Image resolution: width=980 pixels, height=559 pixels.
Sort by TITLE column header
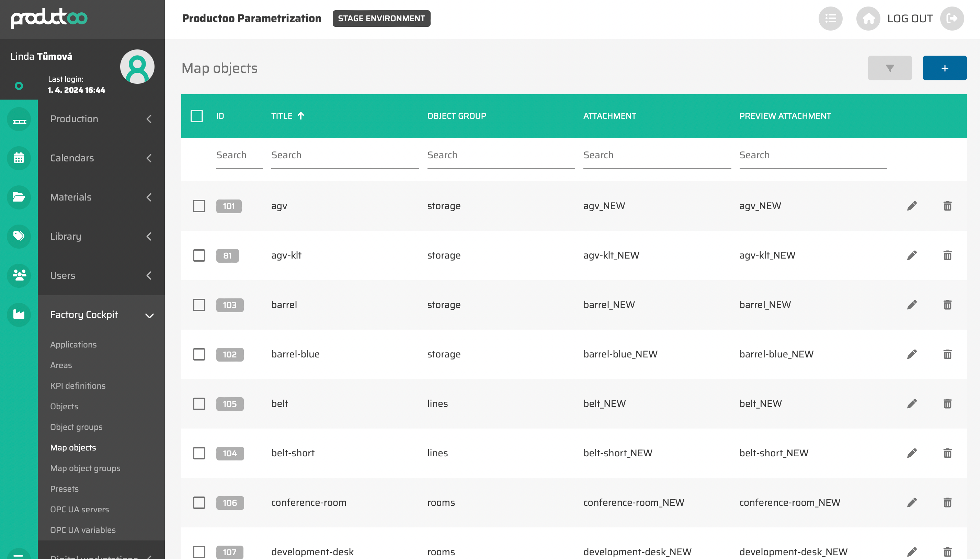click(282, 116)
